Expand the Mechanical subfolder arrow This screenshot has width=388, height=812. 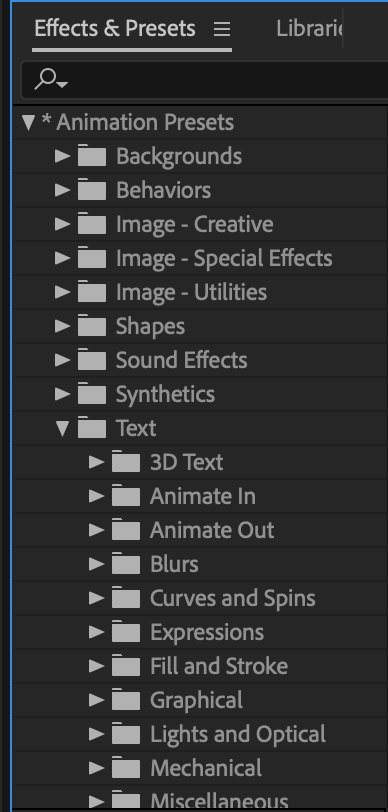pos(96,768)
